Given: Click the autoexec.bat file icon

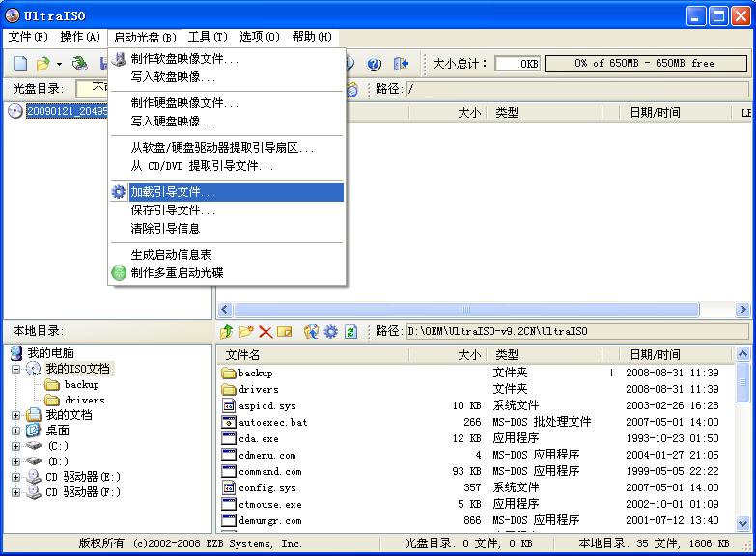Looking at the screenshot, I should pyautogui.click(x=228, y=423).
